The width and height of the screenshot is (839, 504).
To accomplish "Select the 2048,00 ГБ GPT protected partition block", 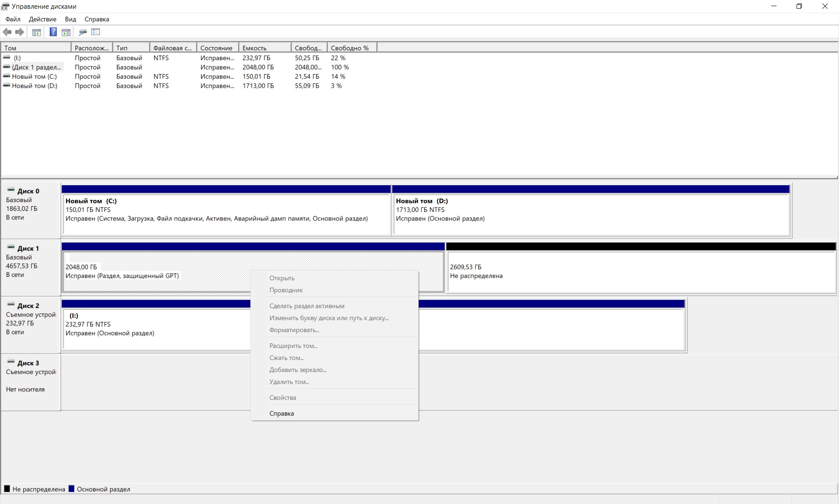I will 253,267.
